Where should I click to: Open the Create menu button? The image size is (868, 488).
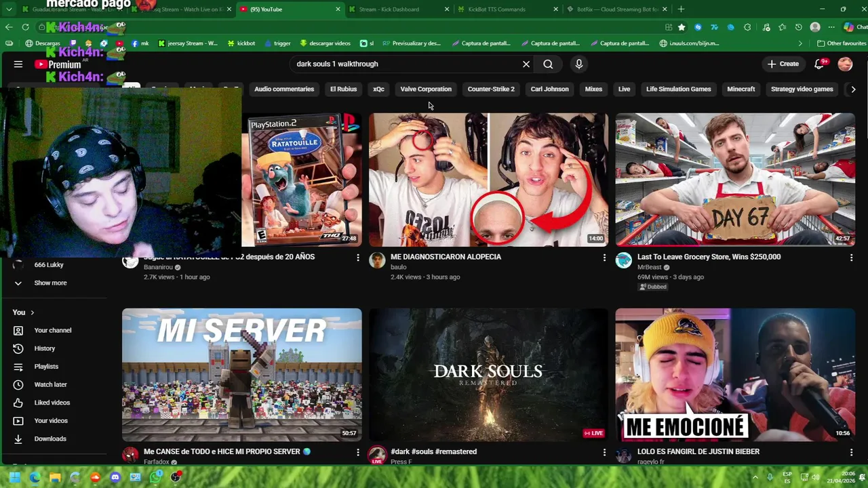[x=783, y=64]
